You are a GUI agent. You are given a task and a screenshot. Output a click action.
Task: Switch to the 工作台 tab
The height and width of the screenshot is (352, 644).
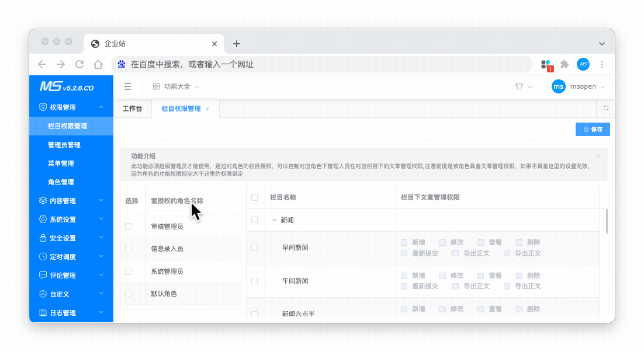[x=132, y=109]
